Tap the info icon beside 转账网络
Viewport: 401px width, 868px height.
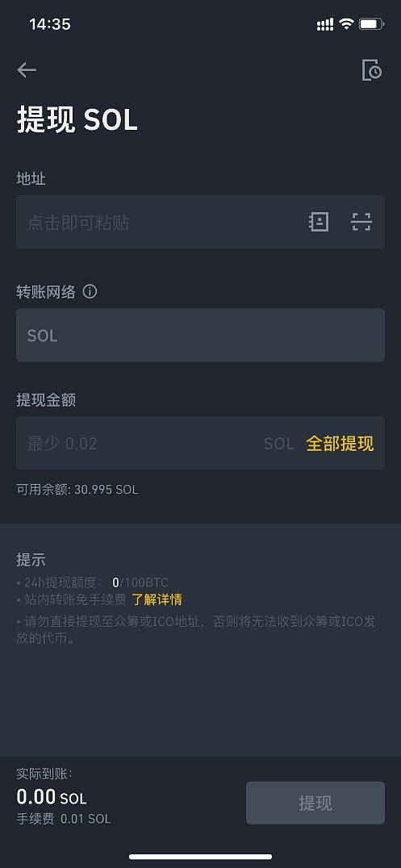coord(90,292)
